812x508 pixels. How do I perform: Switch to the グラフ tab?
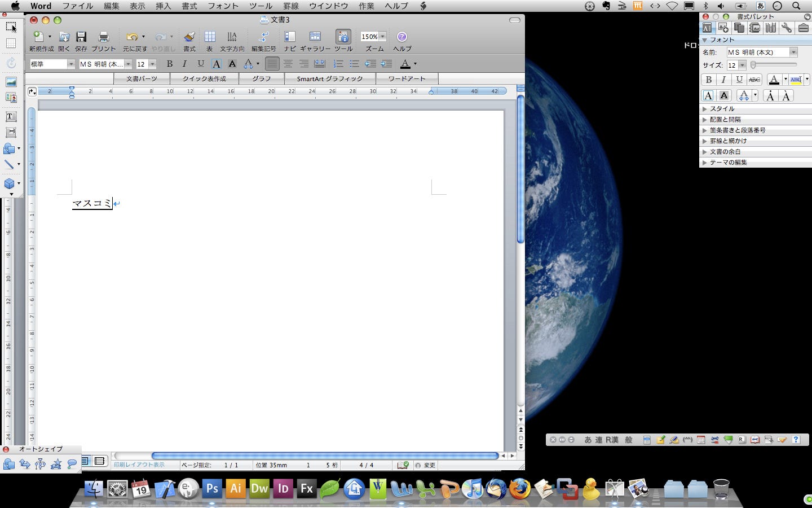(x=262, y=78)
